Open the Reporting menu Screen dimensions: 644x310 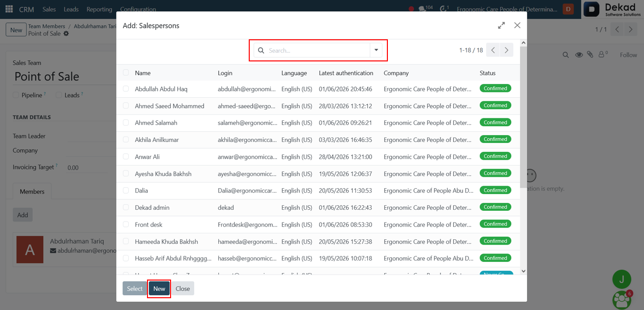pyautogui.click(x=99, y=9)
